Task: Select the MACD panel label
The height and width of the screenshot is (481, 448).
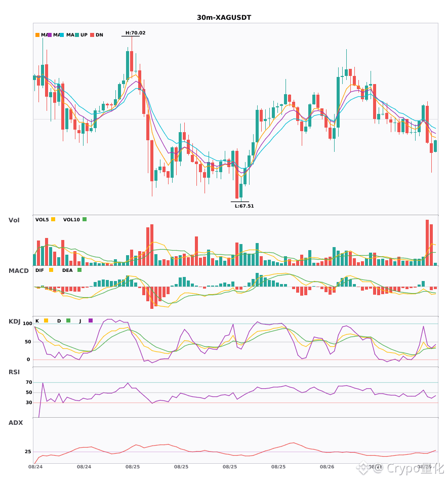Action: (19, 271)
